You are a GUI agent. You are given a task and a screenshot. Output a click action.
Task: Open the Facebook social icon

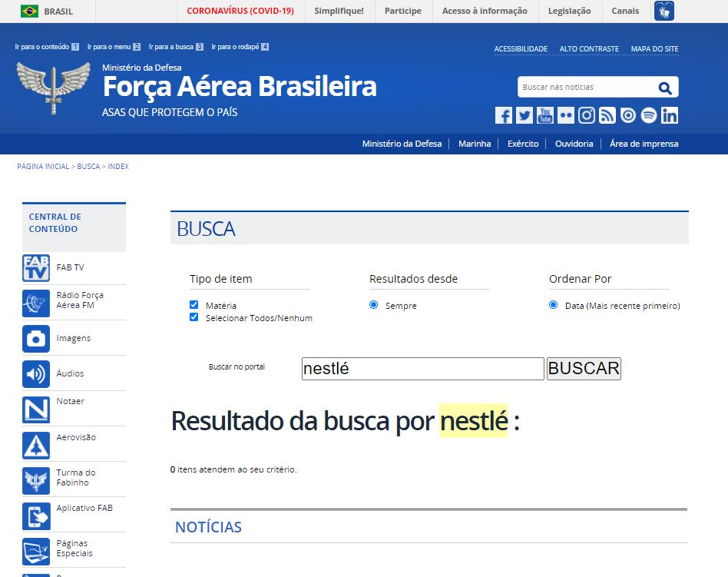click(503, 115)
